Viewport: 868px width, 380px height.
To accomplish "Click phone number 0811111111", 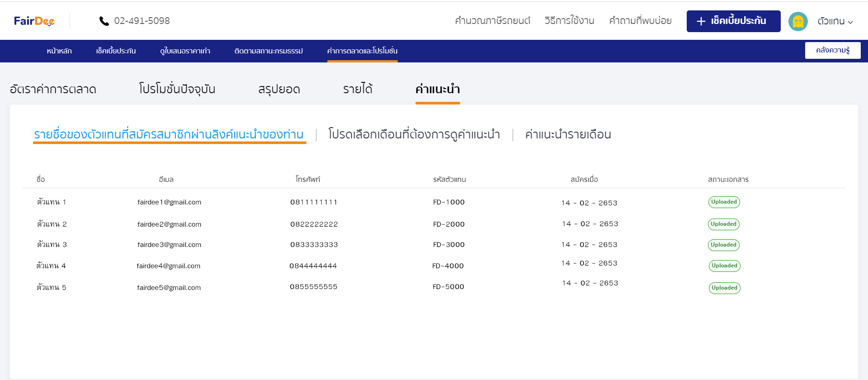I will point(314,202).
